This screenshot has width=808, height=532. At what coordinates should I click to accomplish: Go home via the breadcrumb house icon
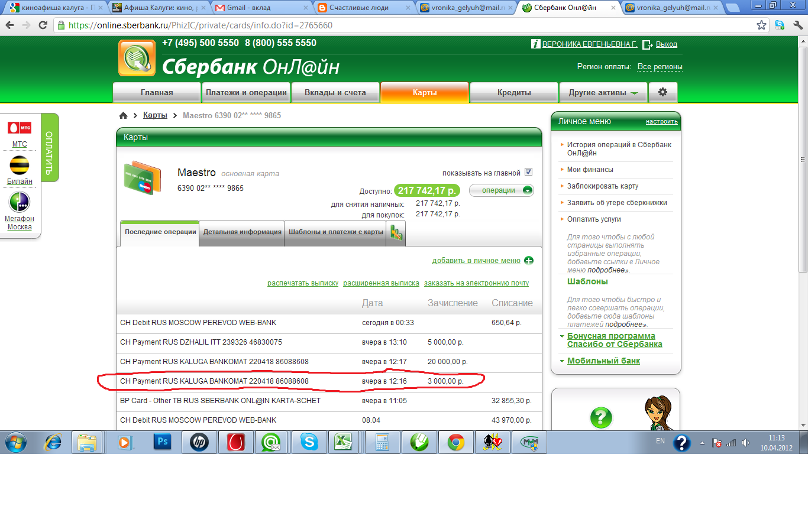click(x=123, y=115)
